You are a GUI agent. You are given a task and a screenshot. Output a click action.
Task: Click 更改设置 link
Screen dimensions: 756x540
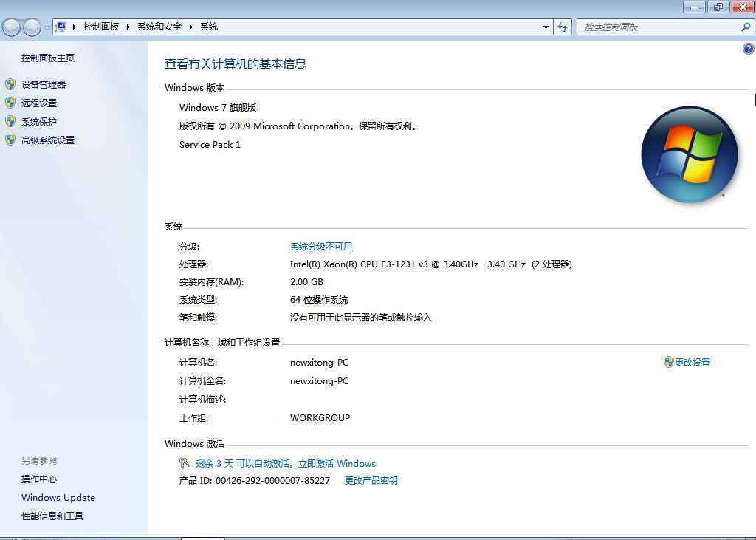[x=693, y=362]
